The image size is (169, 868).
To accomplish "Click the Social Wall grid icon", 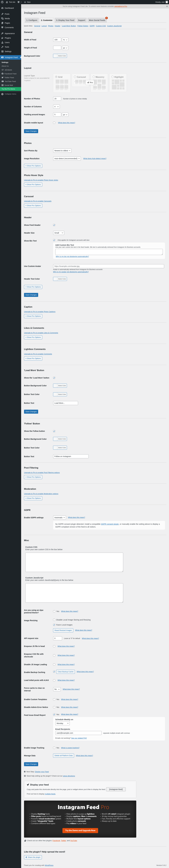I will (3, 85).
